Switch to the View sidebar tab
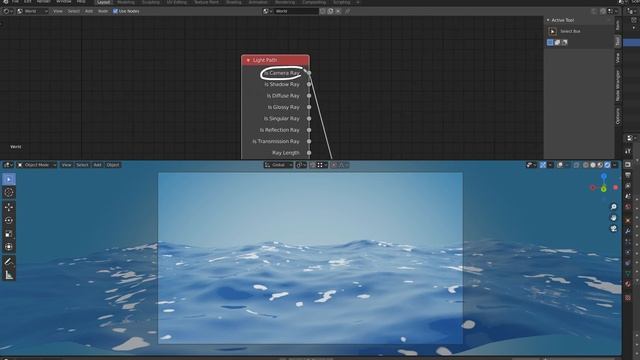Image resolution: width=640 pixels, height=360 pixels. coord(618,58)
